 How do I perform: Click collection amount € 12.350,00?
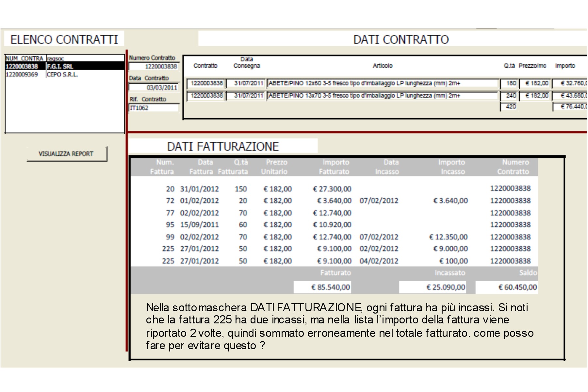click(x=449, y=237)
